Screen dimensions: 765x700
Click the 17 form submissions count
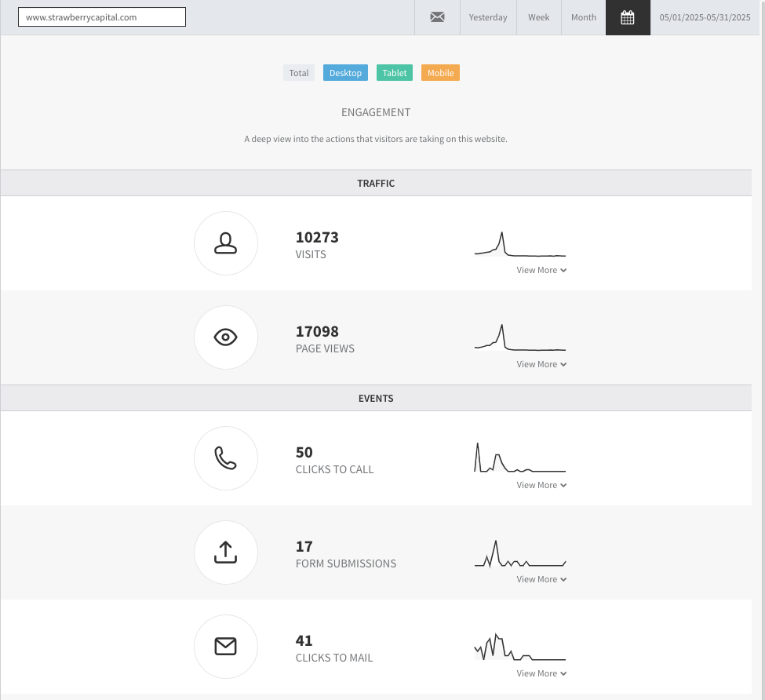click(x=304, y=546)
